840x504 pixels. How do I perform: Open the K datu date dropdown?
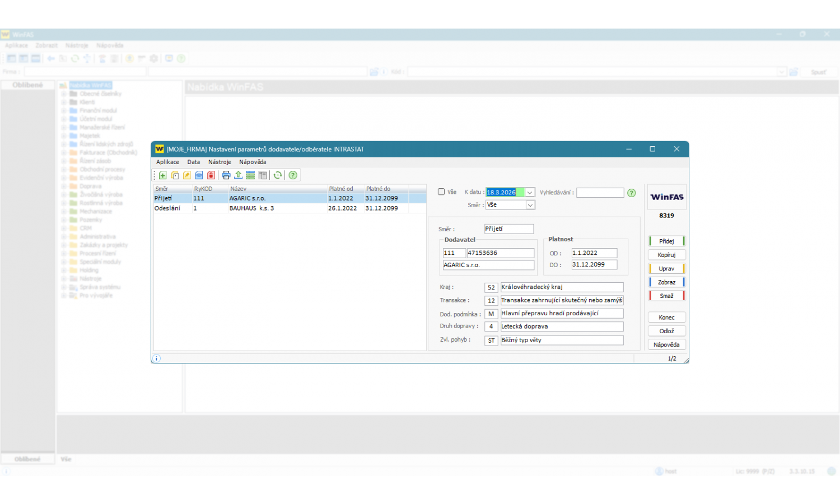[x=530, y=193]
